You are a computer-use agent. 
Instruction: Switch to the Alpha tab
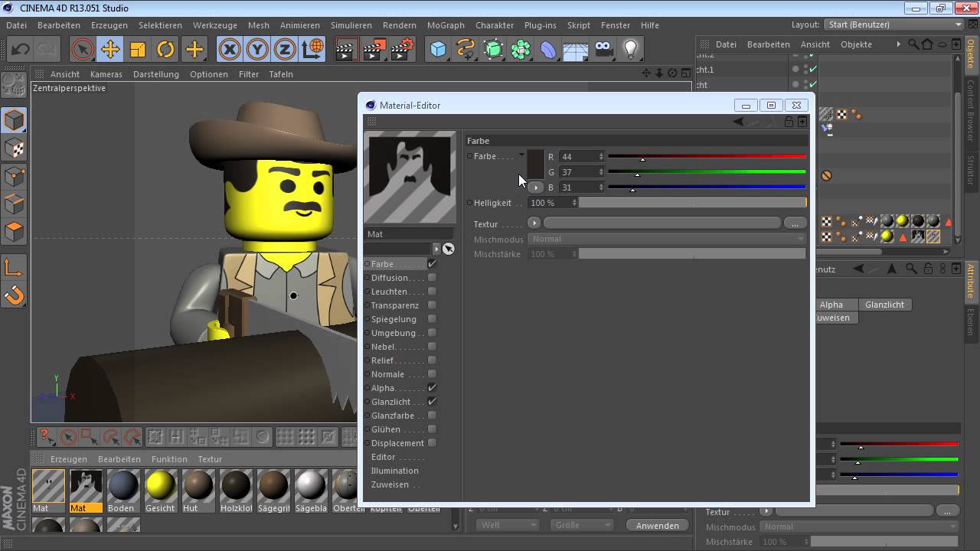[831, 305]
